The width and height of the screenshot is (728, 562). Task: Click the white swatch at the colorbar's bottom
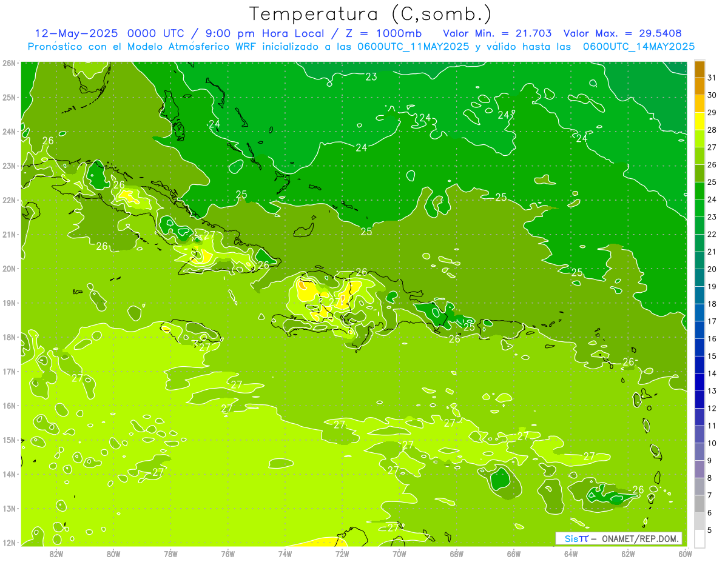coord(699,538)
